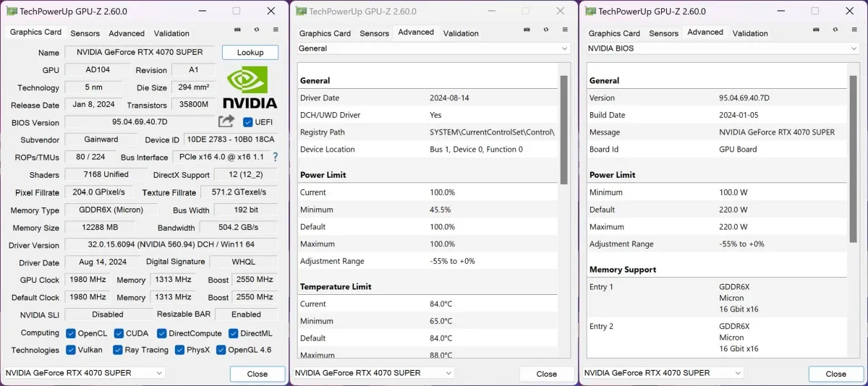Viewport: 868px width, 386px height.
Task: Switch to Advanced tab in Graphics Card window
Action: coord(127,33)
